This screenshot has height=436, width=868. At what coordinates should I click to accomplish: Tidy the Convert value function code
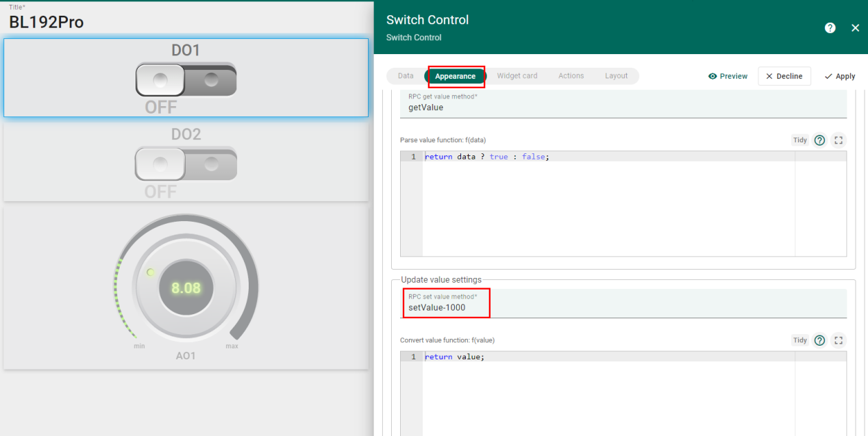pos(800,340)
